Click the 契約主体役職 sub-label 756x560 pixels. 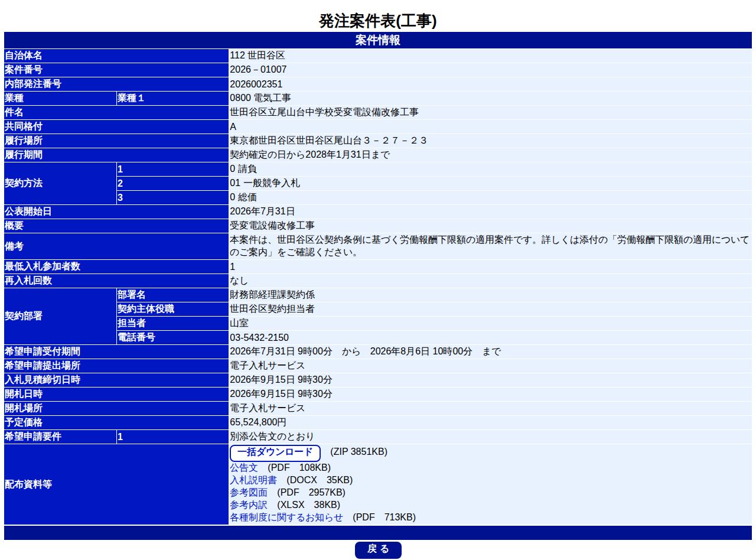click(x=172, y=309)
